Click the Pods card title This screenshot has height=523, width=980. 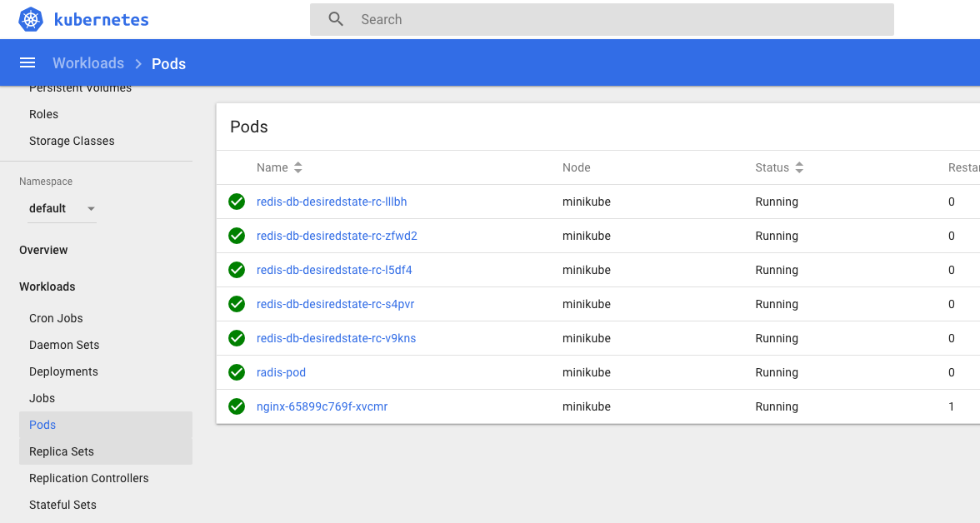[248, 127]
